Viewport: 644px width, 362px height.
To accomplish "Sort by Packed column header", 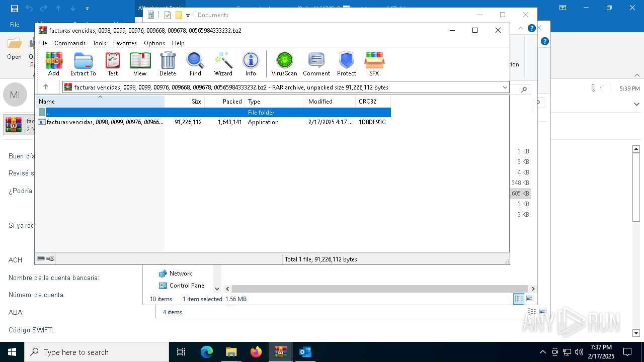I will click(x=225, y=102).
